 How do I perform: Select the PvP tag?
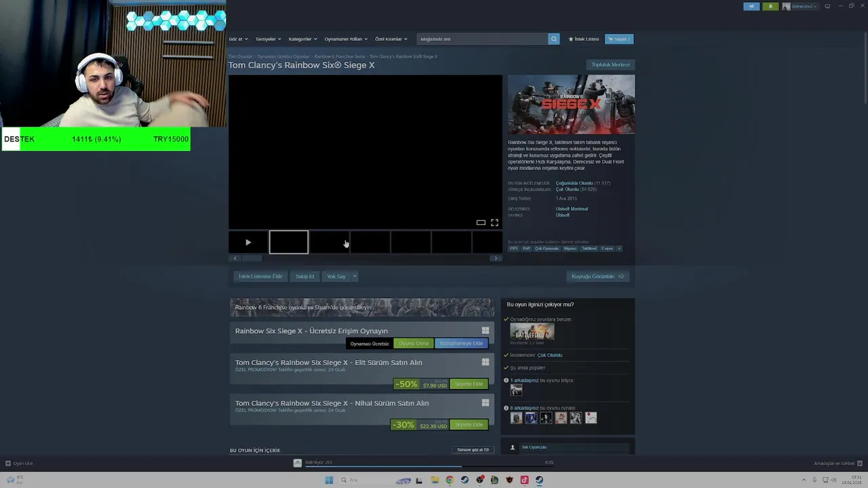[x=526, y=248]
